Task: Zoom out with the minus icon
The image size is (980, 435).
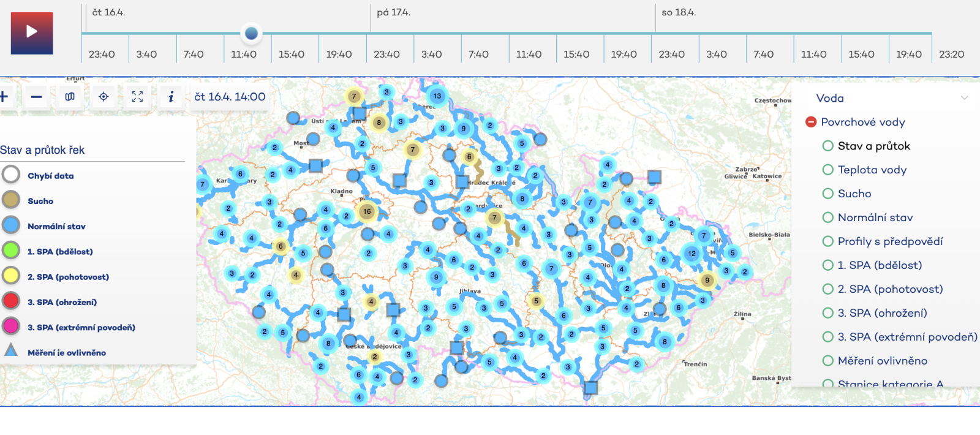Action: (x=37, y=97)
